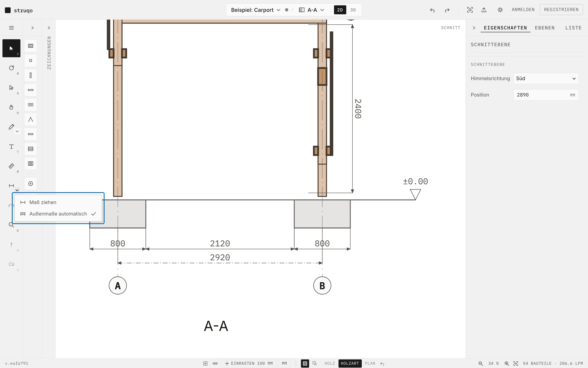Toggle the hatch pattern display button
This screenshot has width=588, height=368.
(x=305, y=363)
